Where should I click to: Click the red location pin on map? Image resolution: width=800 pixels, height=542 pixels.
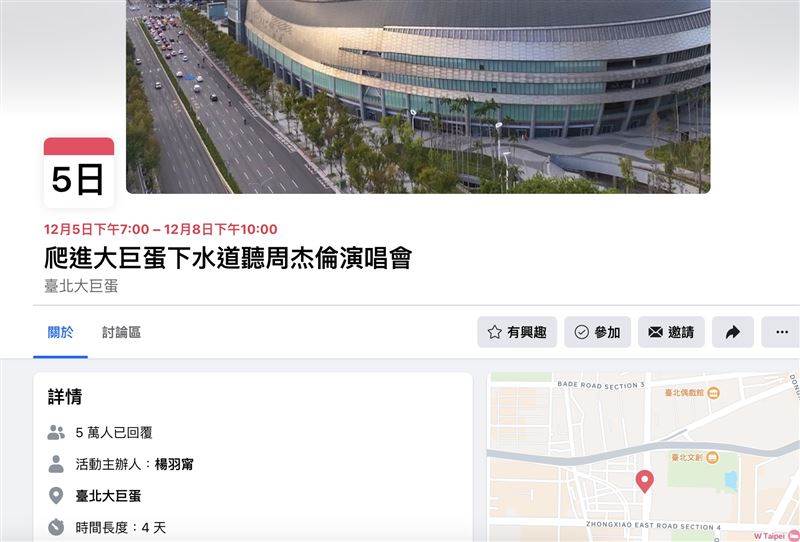(x=644, y=481)
